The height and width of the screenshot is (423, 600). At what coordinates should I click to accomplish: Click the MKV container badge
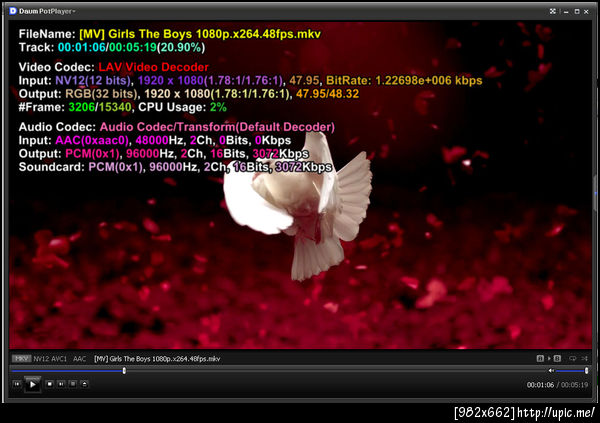pyautogui.click(x=21, y=359)
